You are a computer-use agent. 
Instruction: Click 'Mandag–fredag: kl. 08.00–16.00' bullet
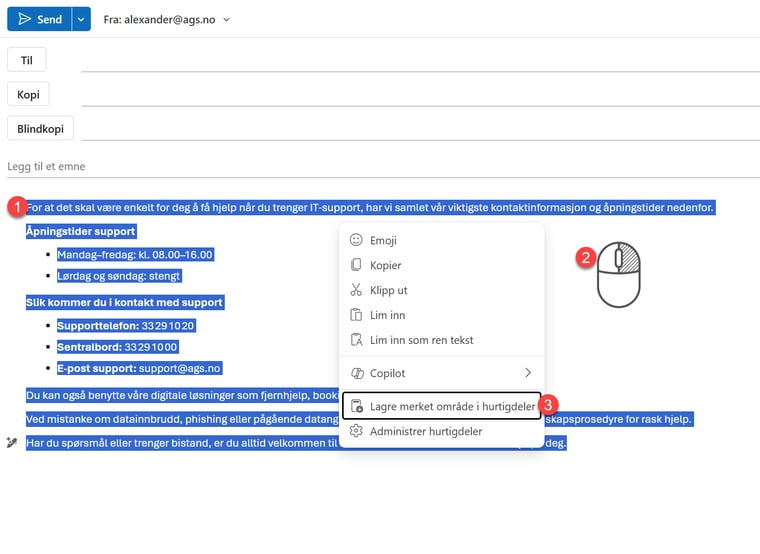[x=135, y=254]
